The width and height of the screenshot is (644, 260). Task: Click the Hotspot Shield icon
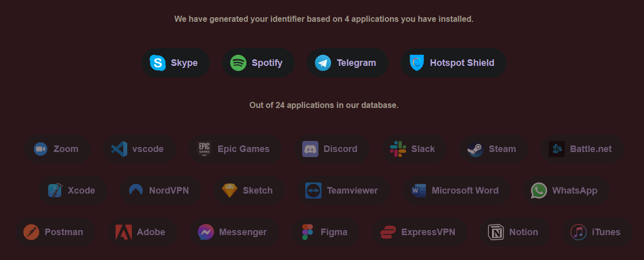click(417, 63)
